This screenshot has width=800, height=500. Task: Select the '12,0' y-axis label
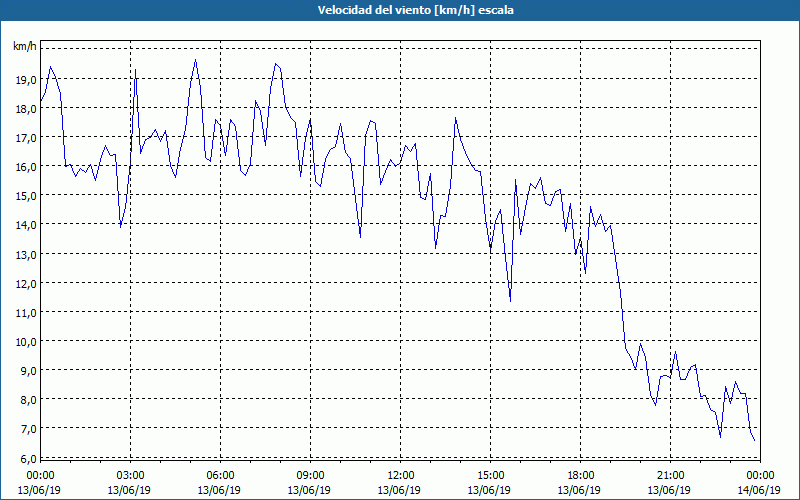(x=26, y=284)
